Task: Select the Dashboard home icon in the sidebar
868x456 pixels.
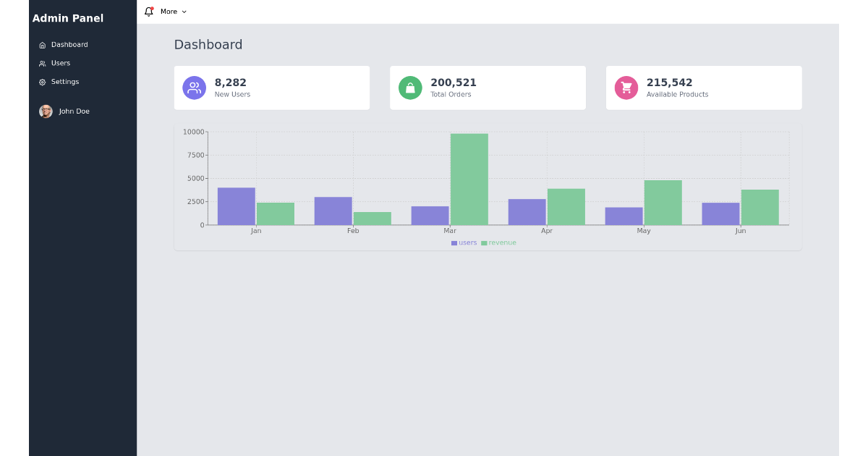Action: [43, 44]
